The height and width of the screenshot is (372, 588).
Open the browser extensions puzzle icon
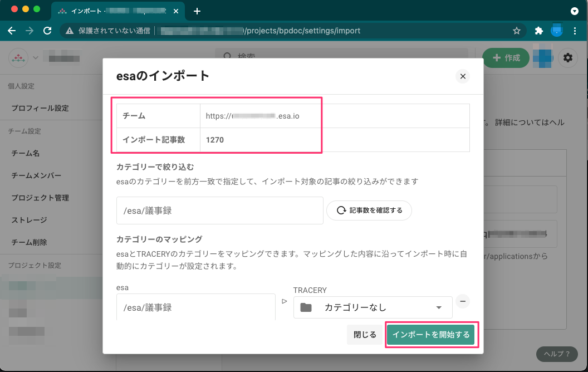538,31
